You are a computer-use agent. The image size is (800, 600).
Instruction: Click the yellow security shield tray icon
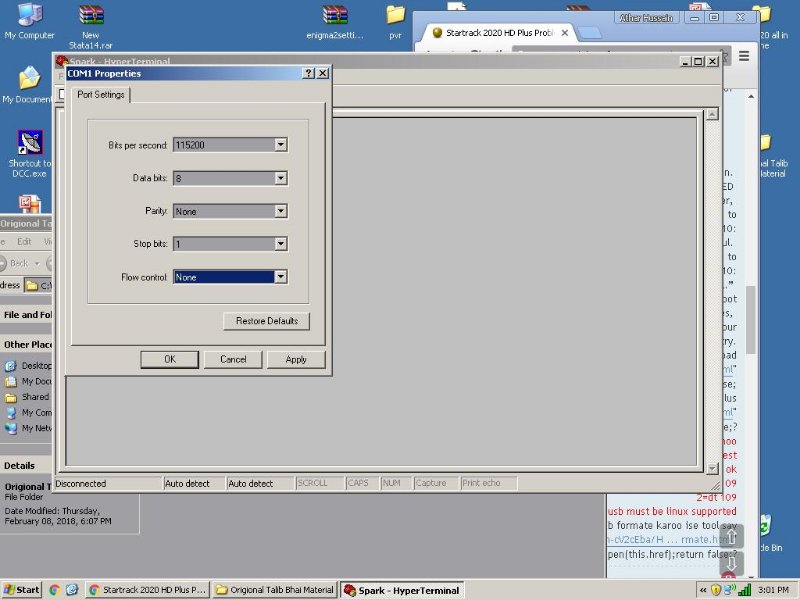pos(716,590)
